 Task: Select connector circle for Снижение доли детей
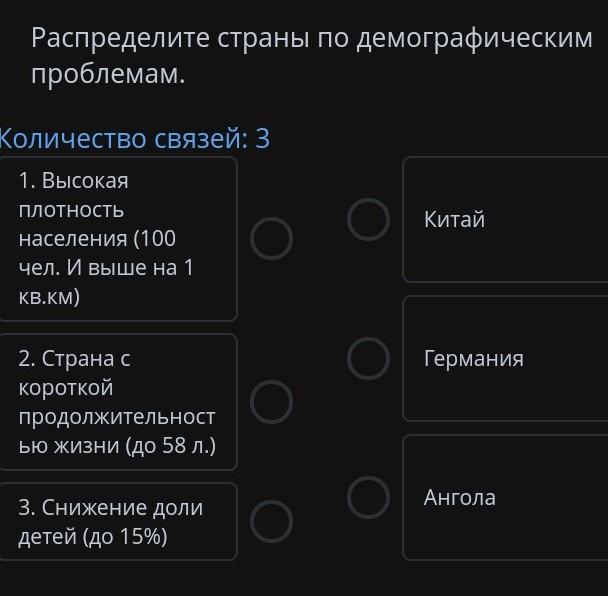tap(271, 521)
